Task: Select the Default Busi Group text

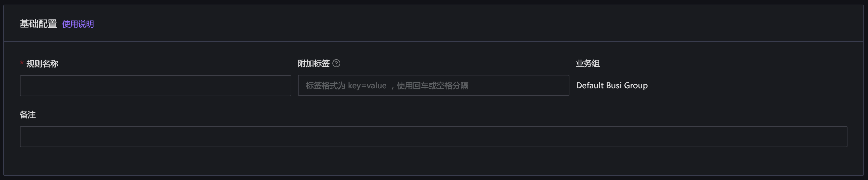Action: [x=611, y=86]
